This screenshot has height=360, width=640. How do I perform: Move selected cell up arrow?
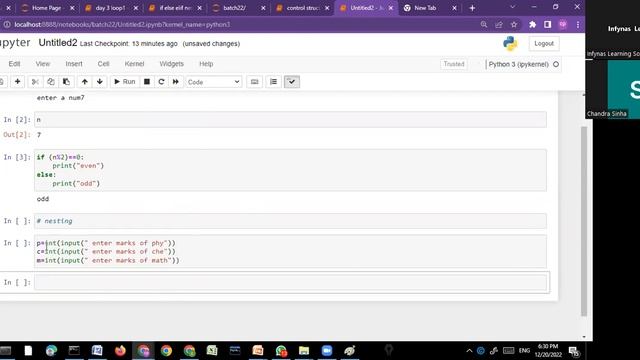pyautogui.click(x=84, y=82)
